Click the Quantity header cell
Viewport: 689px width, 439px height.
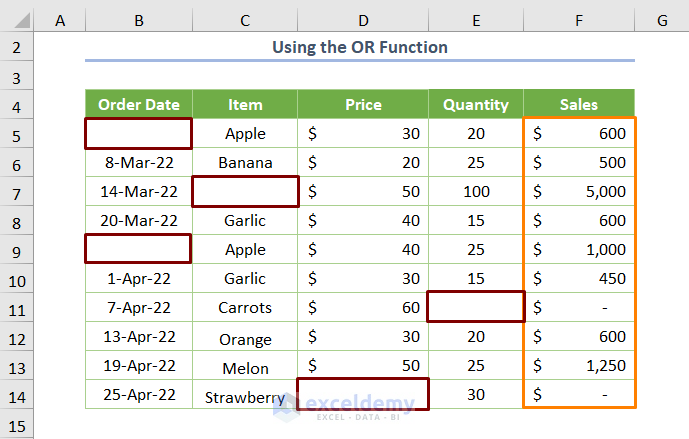[476, 104]
